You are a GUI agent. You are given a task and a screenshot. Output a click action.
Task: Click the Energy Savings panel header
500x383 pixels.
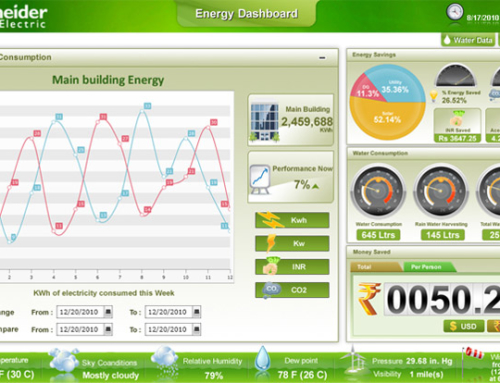click(423, 55)
